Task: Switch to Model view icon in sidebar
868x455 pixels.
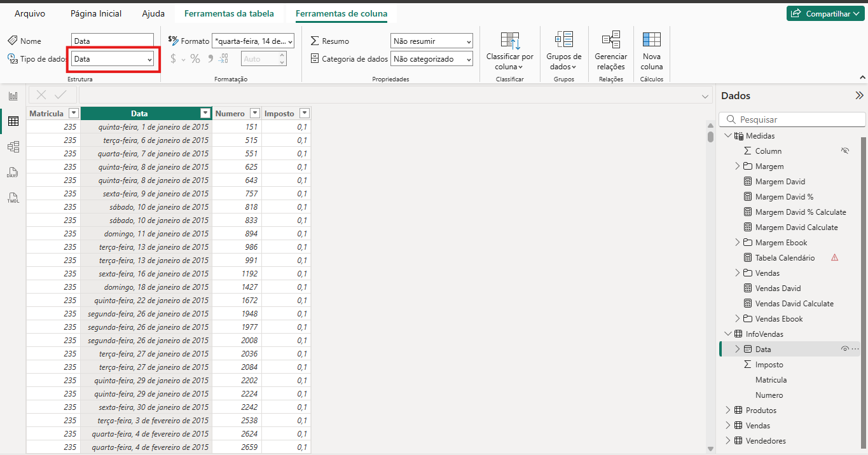Action: (13, 147)
